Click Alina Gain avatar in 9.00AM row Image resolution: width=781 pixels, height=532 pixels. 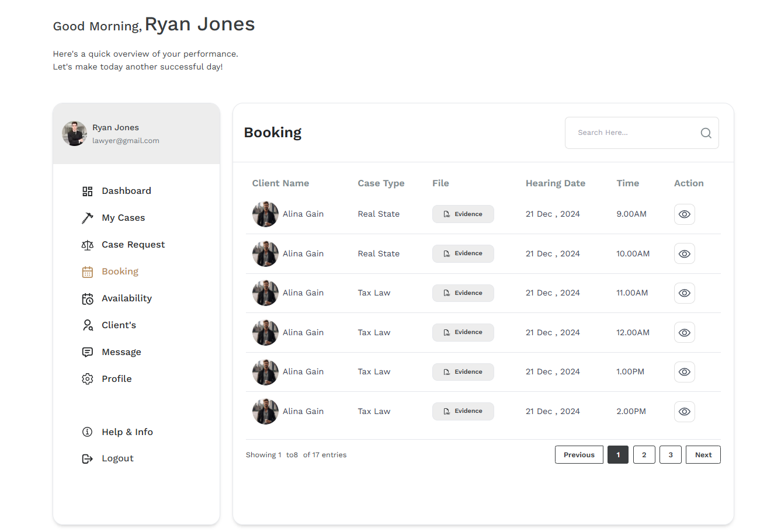265,214
